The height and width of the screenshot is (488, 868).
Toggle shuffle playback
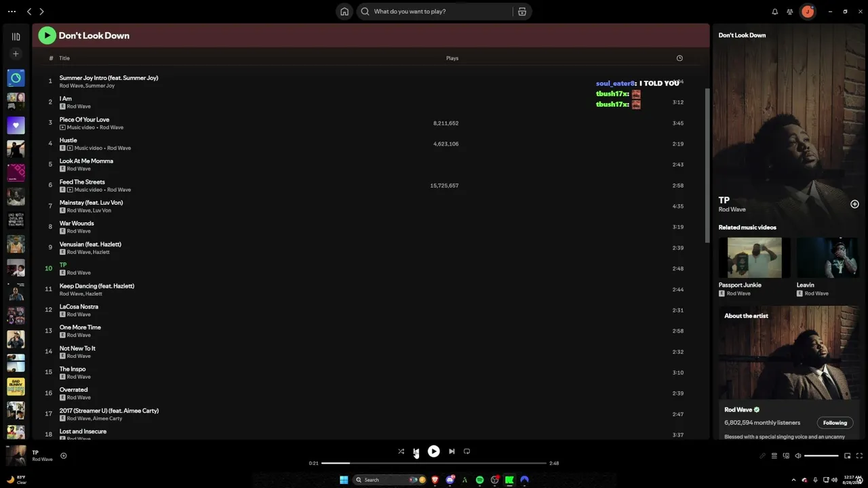coord(401,451)
